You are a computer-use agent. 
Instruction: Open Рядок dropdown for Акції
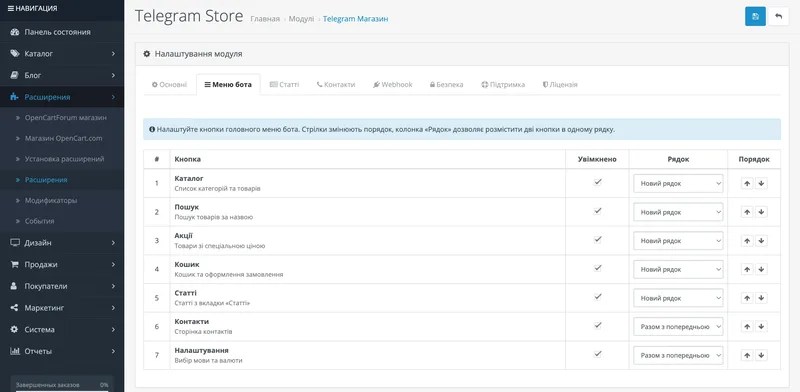point(678,240)
